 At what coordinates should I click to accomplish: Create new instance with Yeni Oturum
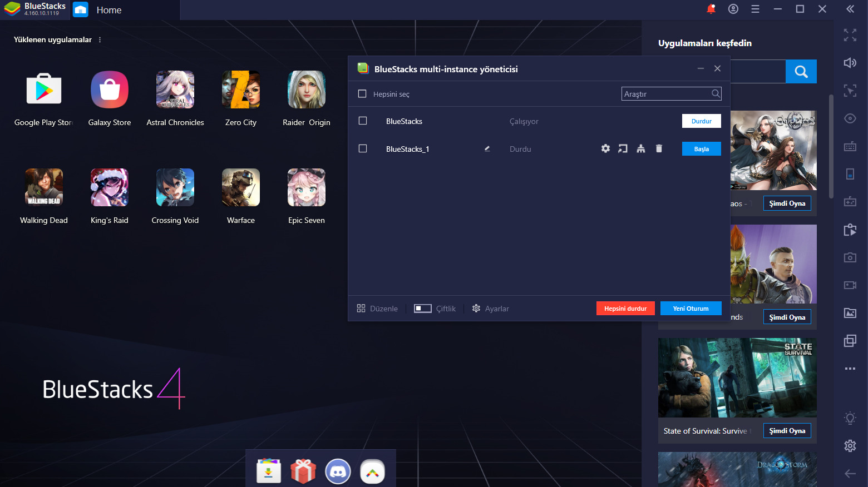pos(691,309)
